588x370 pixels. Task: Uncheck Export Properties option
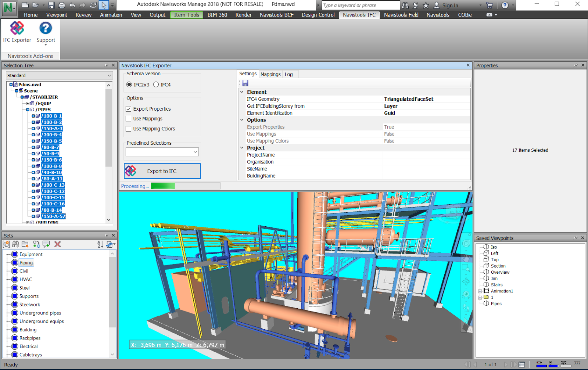[x=128, y=109]
